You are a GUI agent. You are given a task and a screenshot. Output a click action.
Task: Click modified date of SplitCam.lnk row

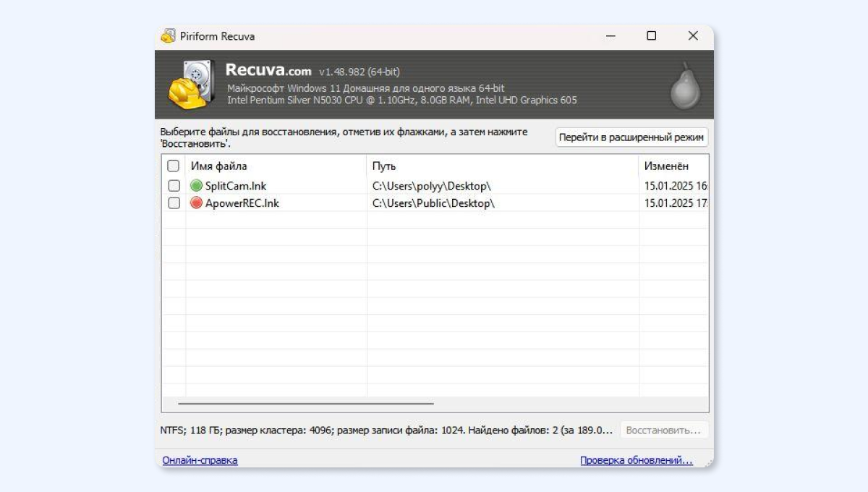(676, 186)
